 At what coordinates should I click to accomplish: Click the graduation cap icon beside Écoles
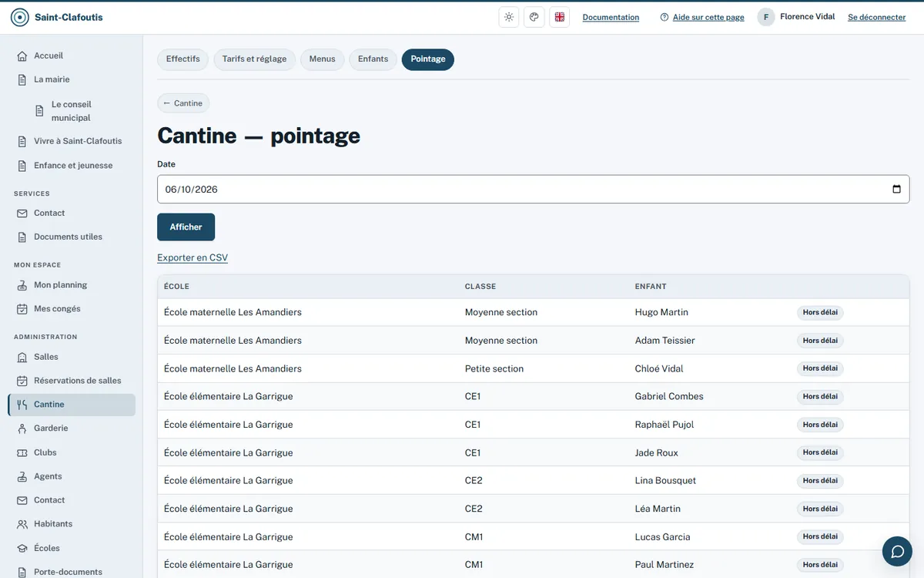[x=22, y=548]
